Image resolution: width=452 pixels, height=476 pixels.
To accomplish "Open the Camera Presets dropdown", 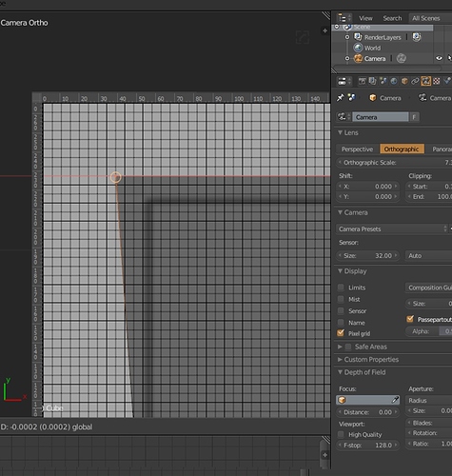I will (x=392, y=228).
